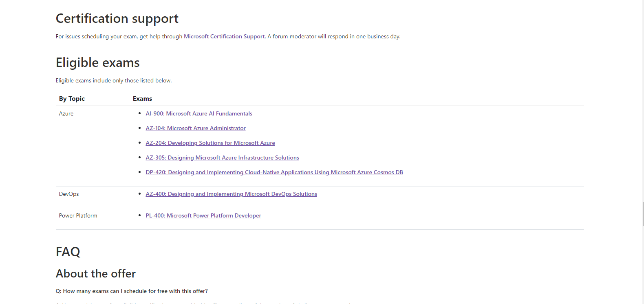Open AZ-104 Microsoft Azure Administrator exam link
The width and height of the screenshot is (644, 304).
(196, 128)
